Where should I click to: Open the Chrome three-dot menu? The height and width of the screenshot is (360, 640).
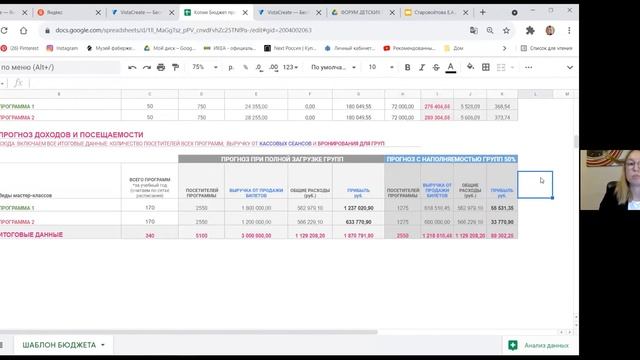pos(569,30)
